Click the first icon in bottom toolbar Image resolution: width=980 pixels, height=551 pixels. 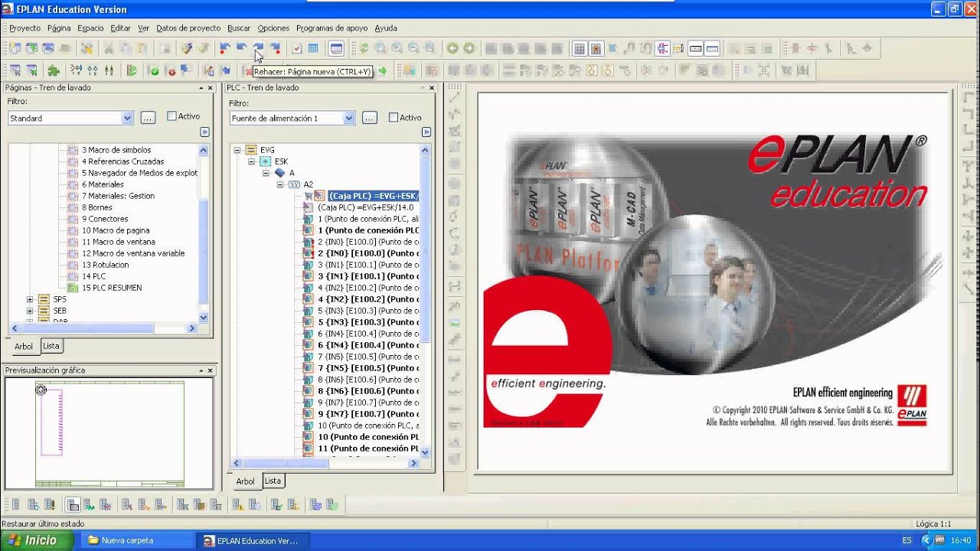pos(15,504)
